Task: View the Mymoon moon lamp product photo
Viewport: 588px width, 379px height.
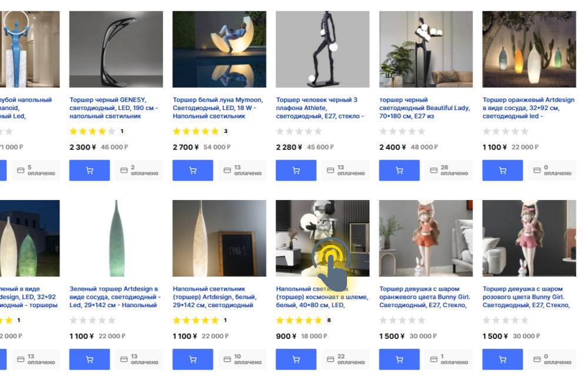Action: point(219,49)
